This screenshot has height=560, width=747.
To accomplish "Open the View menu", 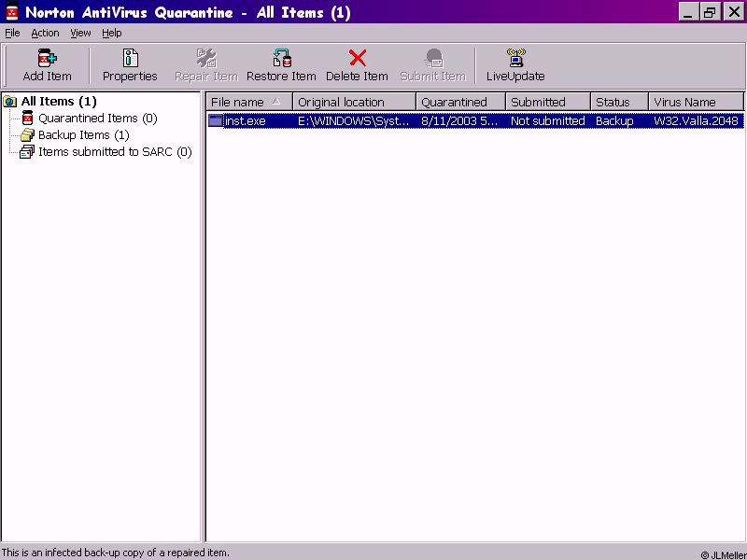I will click(80, 33).
